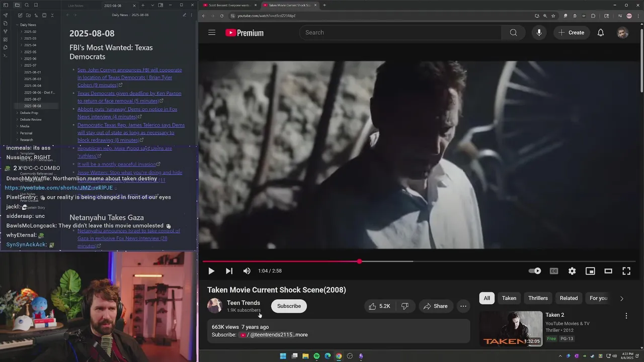Open note 2025-08-01 in file tree
The width and height of the screenshot is (644, 362).
(33, 72)
